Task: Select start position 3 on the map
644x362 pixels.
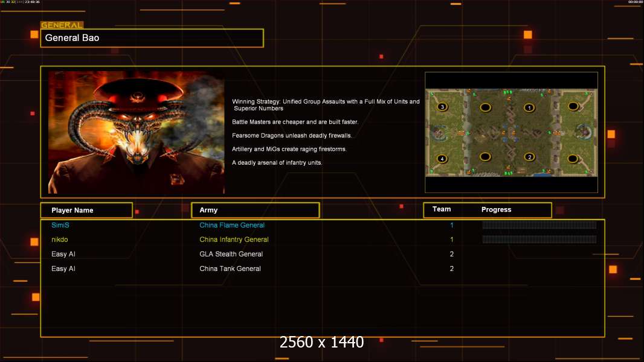Action: pos(442,107)
